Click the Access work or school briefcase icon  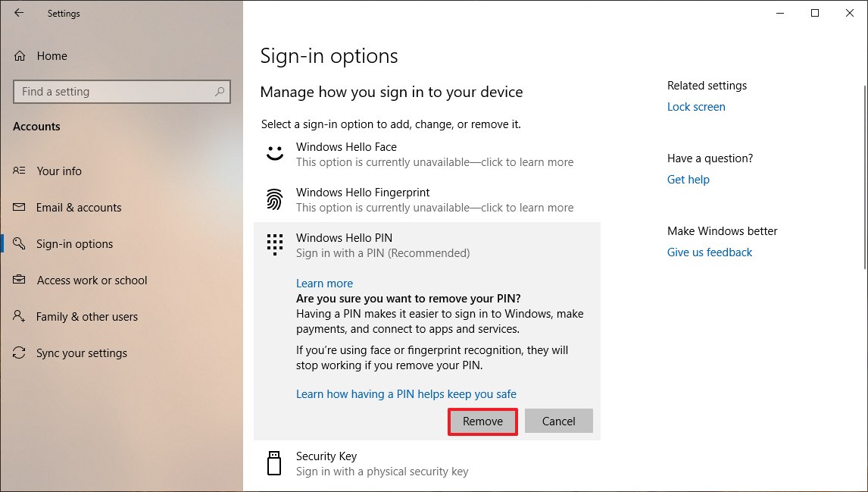(x=19, y=279)
